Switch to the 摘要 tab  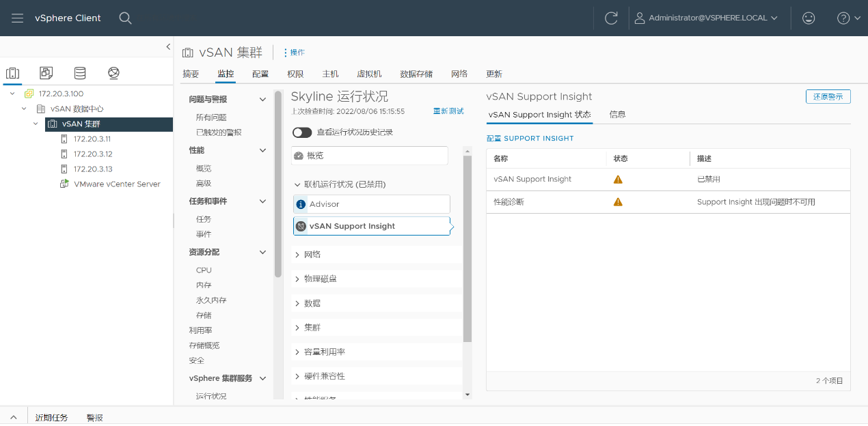[191, 74]
